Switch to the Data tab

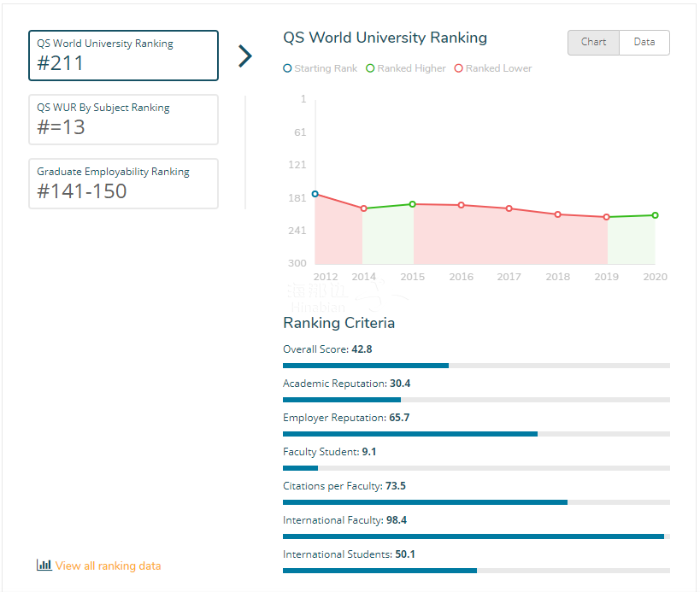(x=644, y=43)
